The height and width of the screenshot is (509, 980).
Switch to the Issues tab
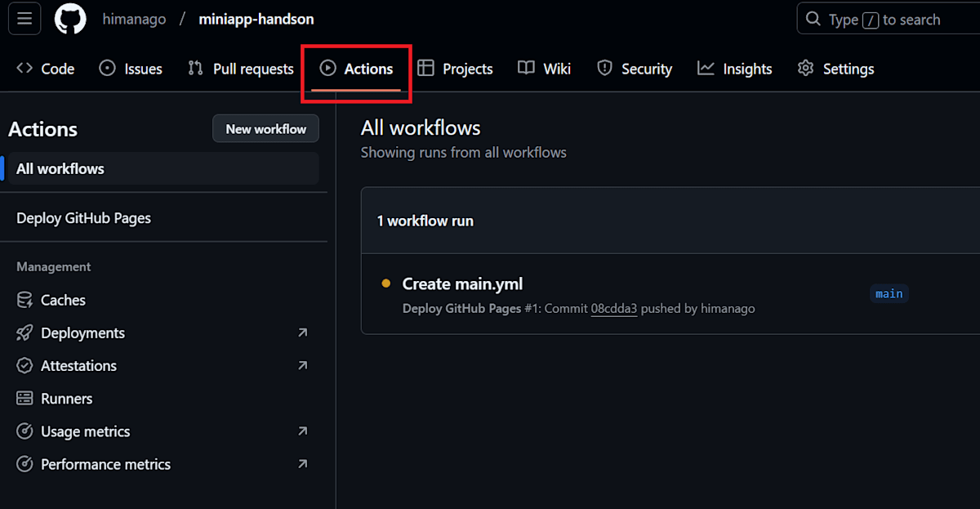131,69
